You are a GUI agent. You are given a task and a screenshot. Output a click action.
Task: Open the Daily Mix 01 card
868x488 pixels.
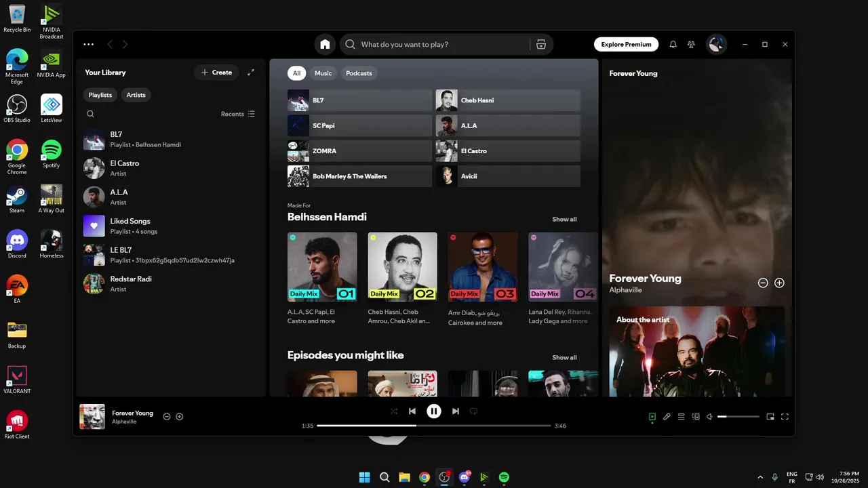322,279
